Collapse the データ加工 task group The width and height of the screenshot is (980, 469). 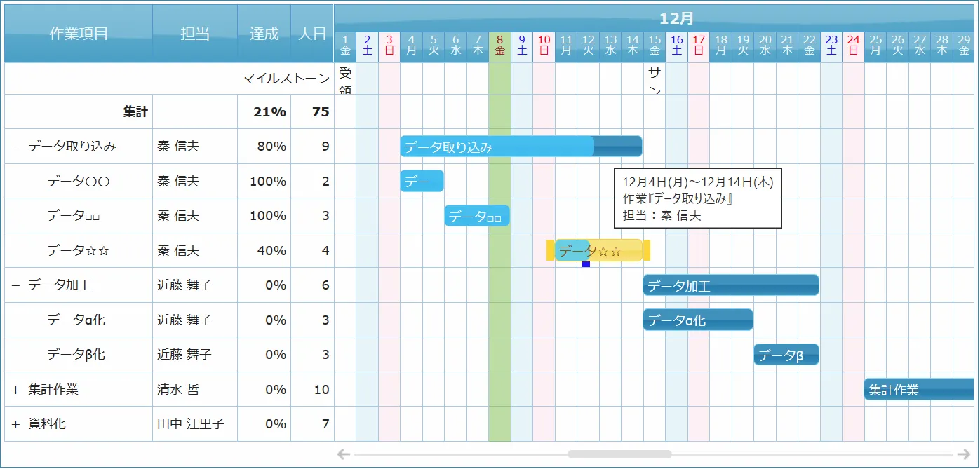tap(15, 285)
